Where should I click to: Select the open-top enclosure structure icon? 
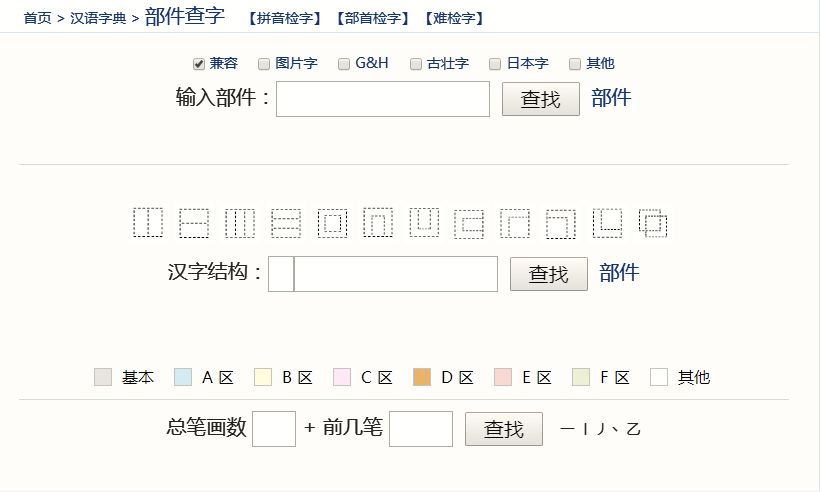[424, 222]
